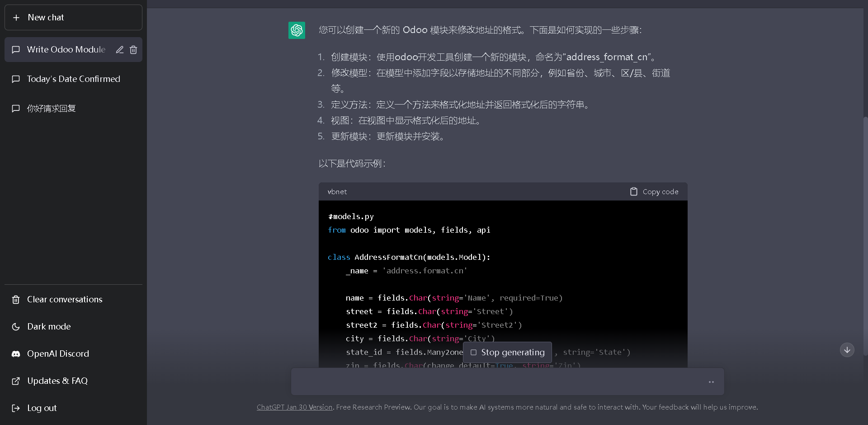Open Updates & FAQ
The height and width of the screenshot is (425, 868).
click(x=73, y=381)
